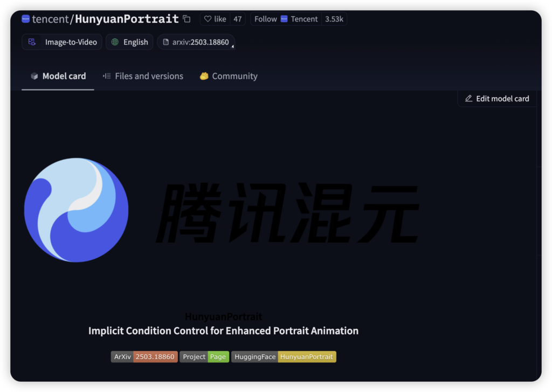
Task: Click Edit model card
Action: coord(497,99)
